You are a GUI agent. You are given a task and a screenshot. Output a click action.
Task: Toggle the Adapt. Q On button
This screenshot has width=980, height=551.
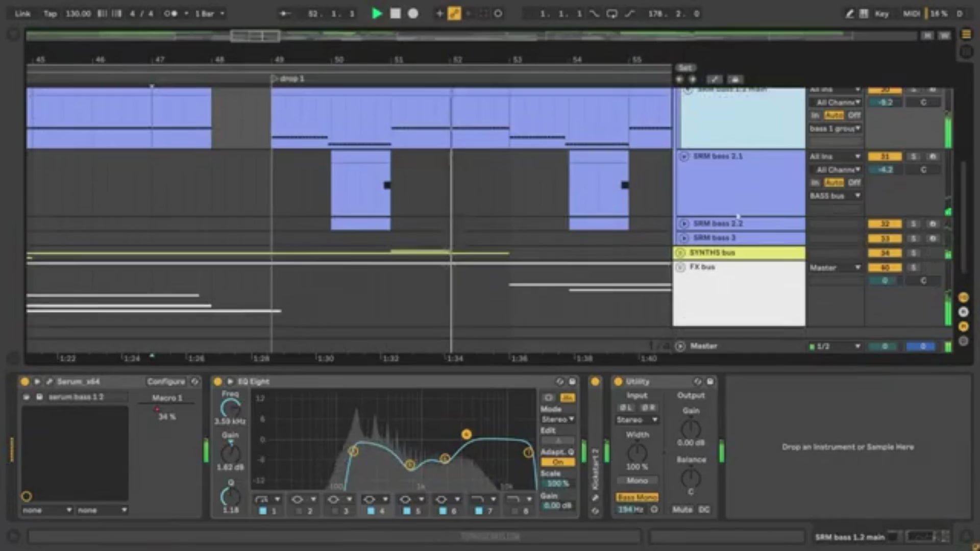tap(558, 462)
